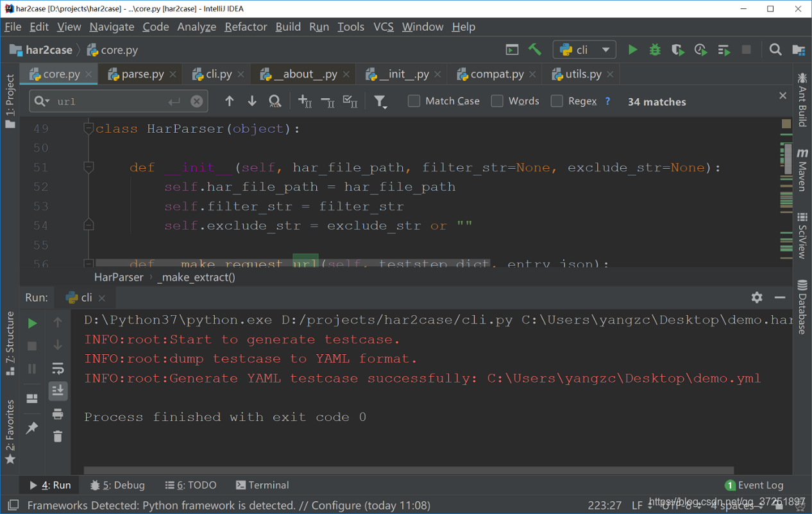Unselect occurrence icon in search bar
Screen dimensions: 812x514
[x=328, y=101]
